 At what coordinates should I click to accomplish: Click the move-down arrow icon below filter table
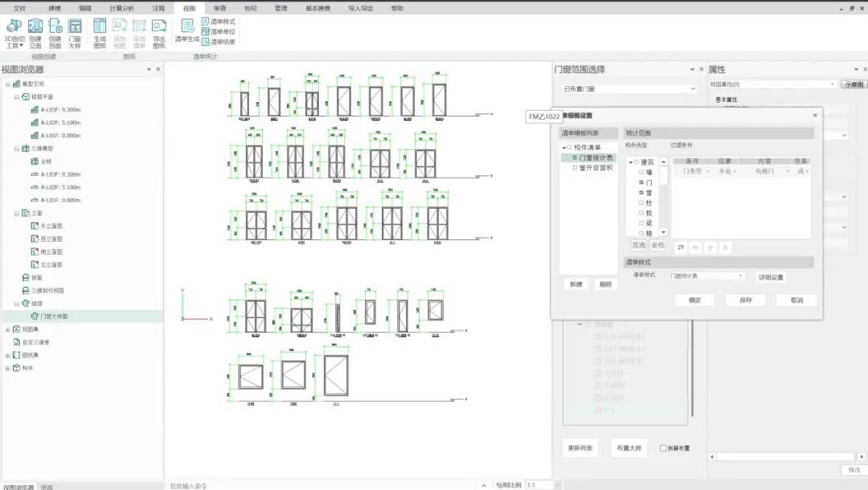[725, 247]
